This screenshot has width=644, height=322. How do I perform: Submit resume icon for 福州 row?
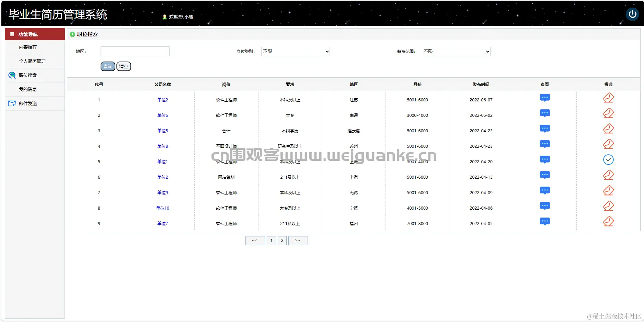tap(608, 222)
